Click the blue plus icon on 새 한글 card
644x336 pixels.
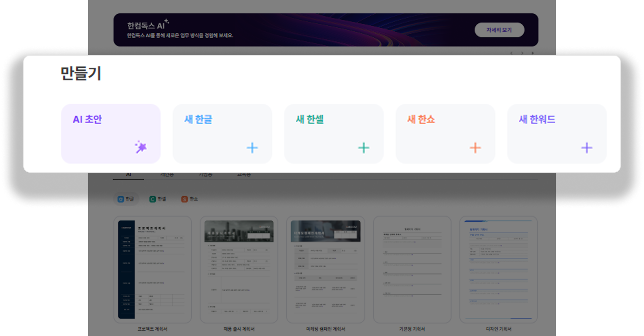pyautogui.click(x=252, y=148)
